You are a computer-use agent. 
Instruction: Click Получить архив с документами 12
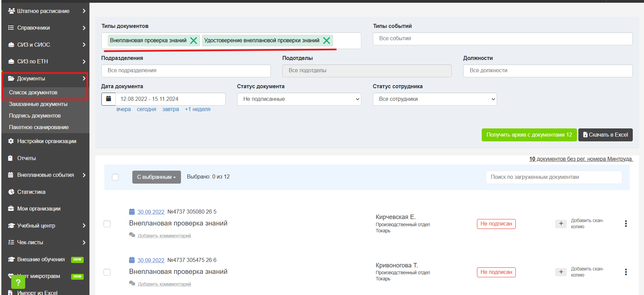[x=529, y=135]
